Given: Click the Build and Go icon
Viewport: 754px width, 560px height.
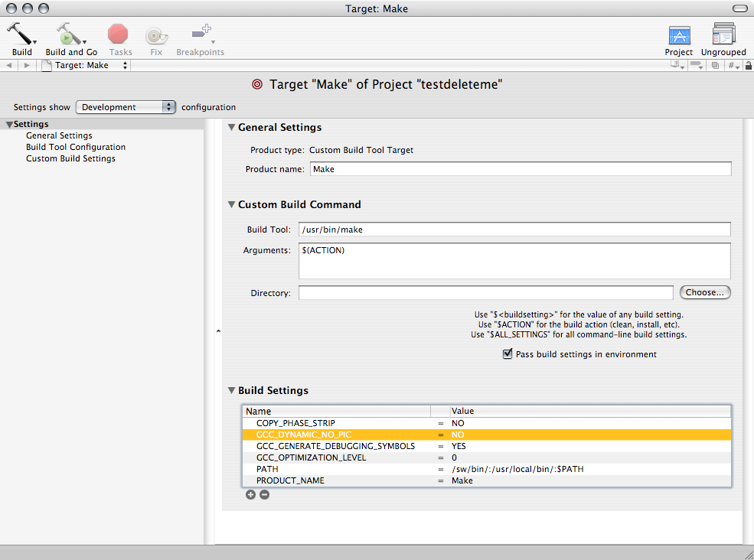Looking at the screenshot, I should pyautogui.click(x=69, y=34).
